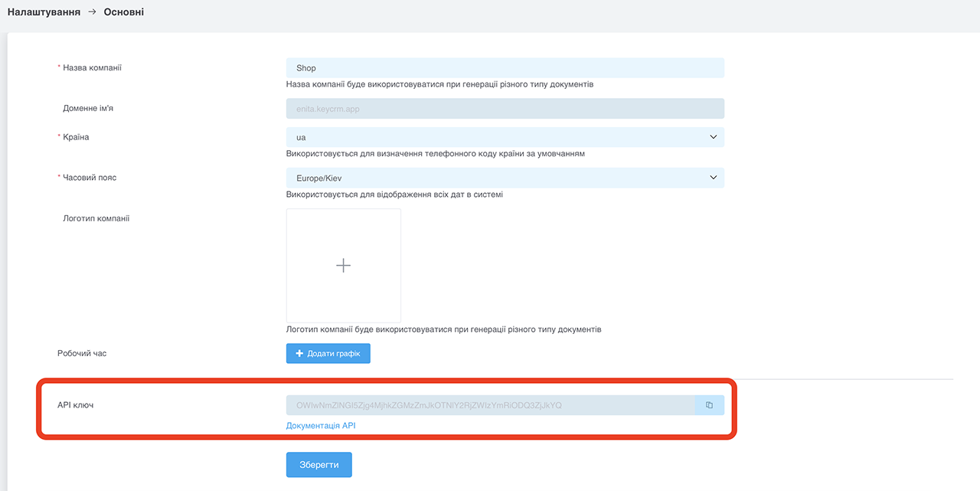Screen dimensions: 980x491
Task: Open the country select showing ua
Action: point(505,137)
